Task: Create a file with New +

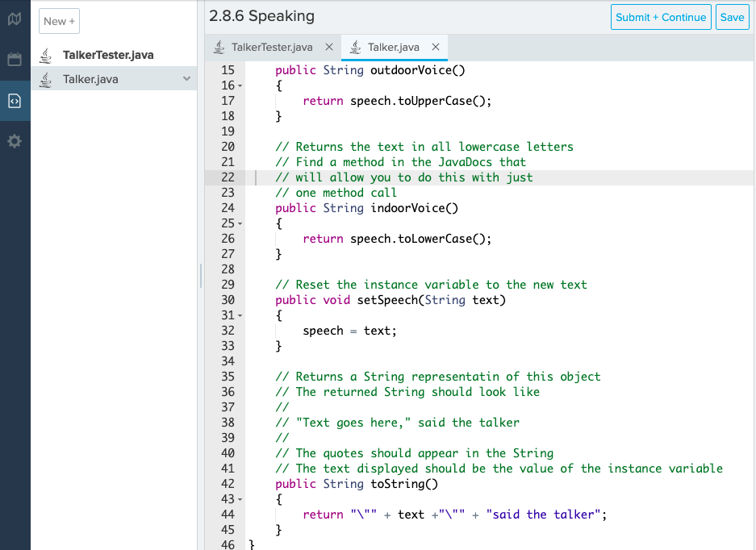Action: pyautogui.click(x=59, y=21)
